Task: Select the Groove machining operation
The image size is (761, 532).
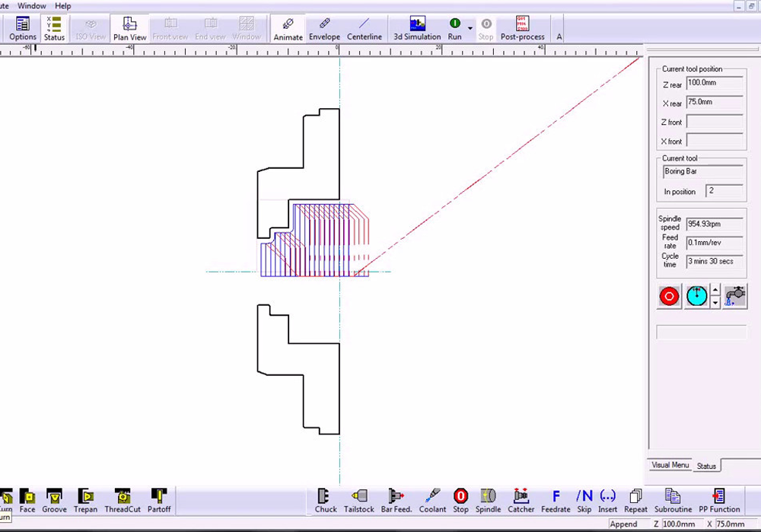Action: [54, 500]
